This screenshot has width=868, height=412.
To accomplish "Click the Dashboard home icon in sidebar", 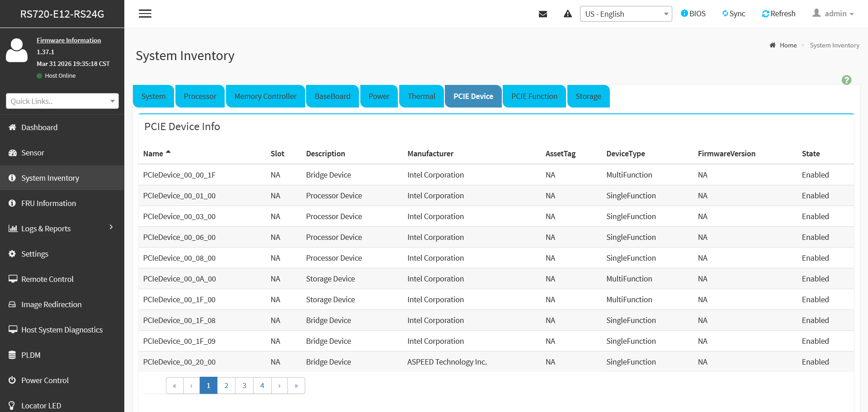I will [12, 127].
